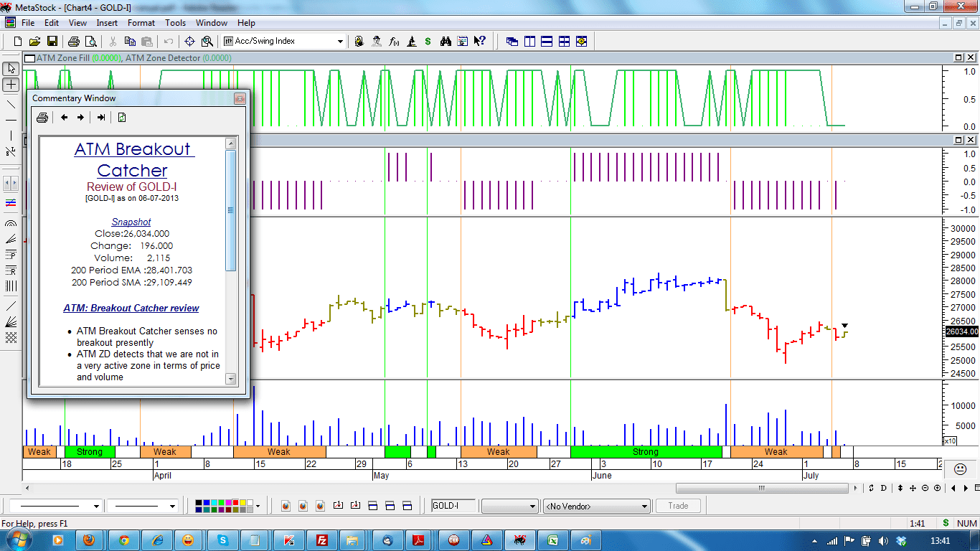
Task: Open Google Chrome from the taskbar
Action: 124,540
